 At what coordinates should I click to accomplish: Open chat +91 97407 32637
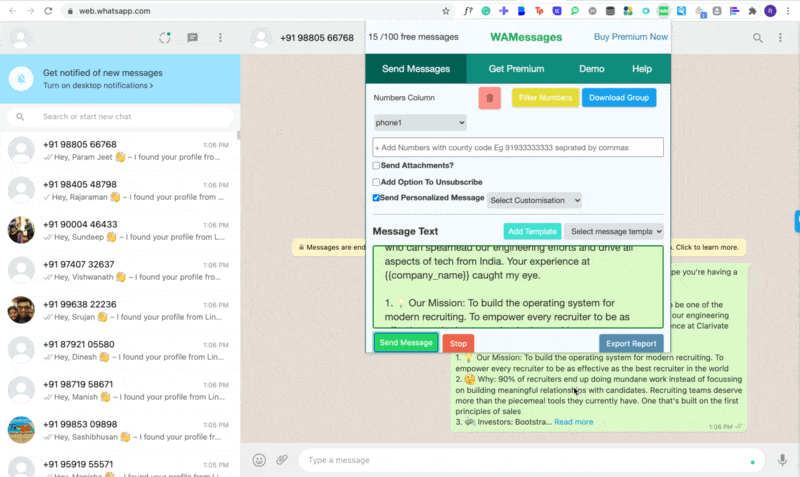tap(120, 270)
